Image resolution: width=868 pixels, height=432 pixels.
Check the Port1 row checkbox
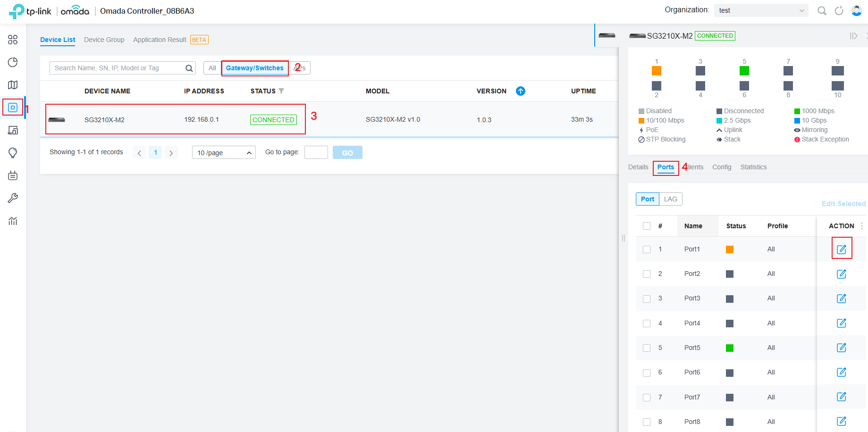pyautogui.click(x=647, y=249)
